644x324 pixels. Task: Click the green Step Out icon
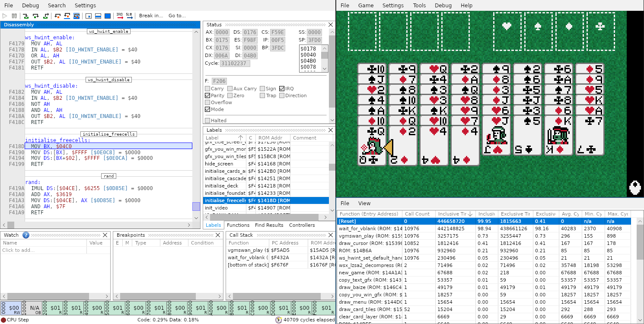[x=45, y=16]
